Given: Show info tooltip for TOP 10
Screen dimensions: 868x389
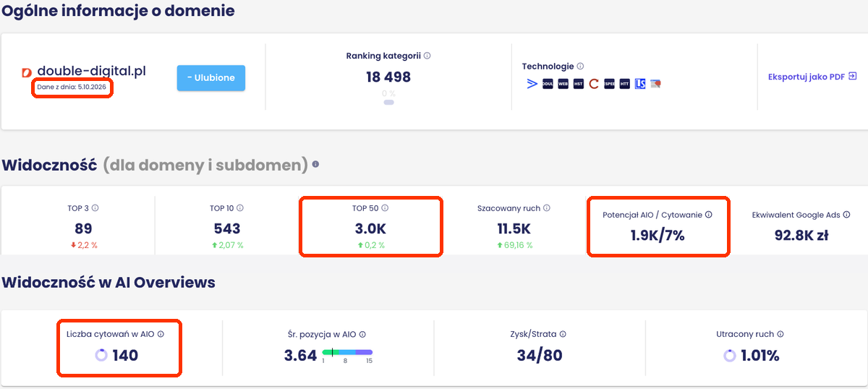Looking at the screenshot, I should click(240, 208).
